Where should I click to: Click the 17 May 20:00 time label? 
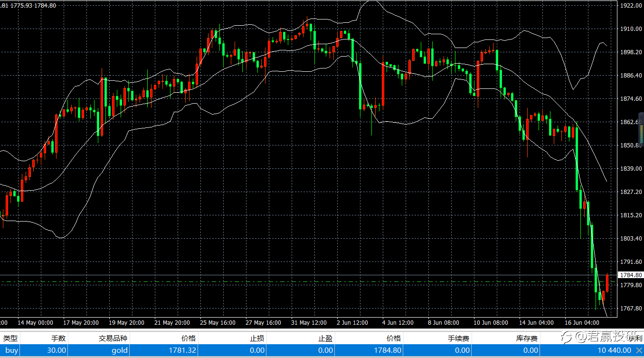pyautogui.click(x=81, y=323)
